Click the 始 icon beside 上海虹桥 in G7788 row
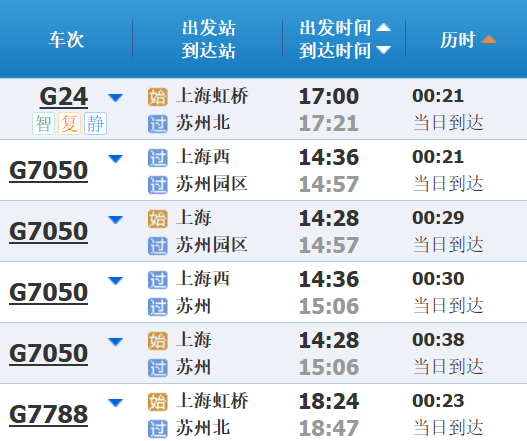 click(x=158, y=402)
